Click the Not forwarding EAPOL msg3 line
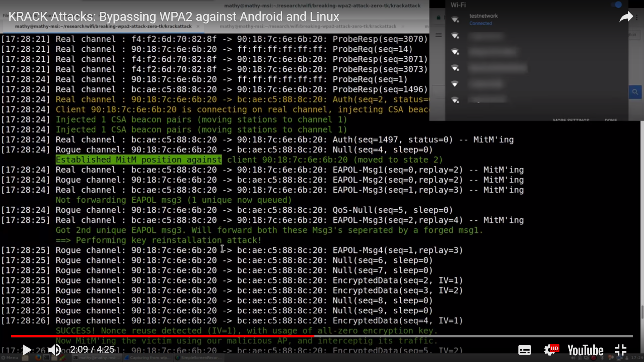The height and width of the screenshot is (362, 644). coord(174,200)
